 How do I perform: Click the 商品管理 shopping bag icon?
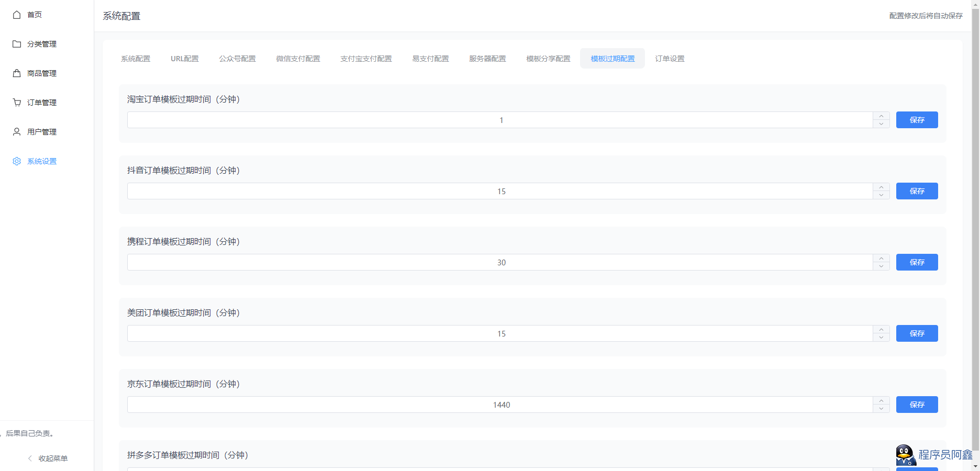[17, 73]
